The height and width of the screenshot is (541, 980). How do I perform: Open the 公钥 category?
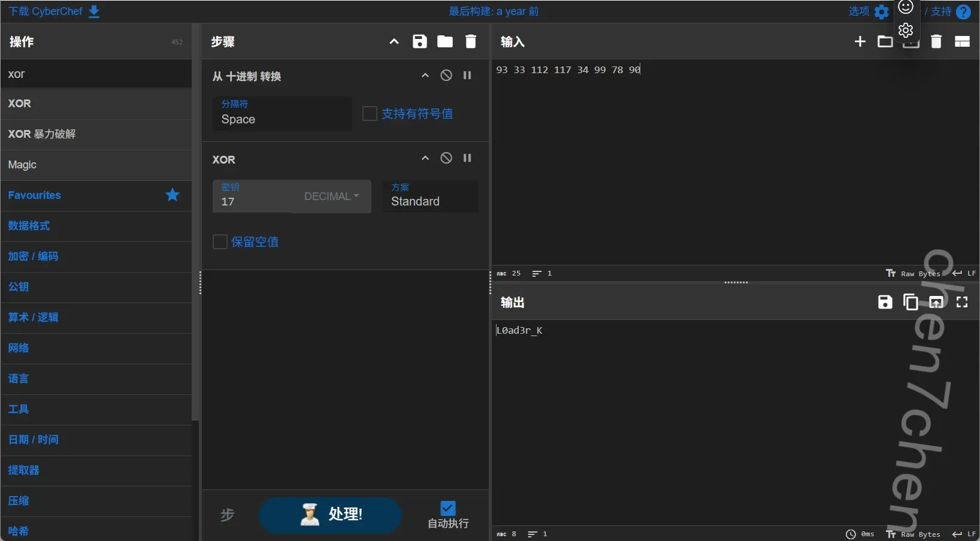click(x=96, y=287)
